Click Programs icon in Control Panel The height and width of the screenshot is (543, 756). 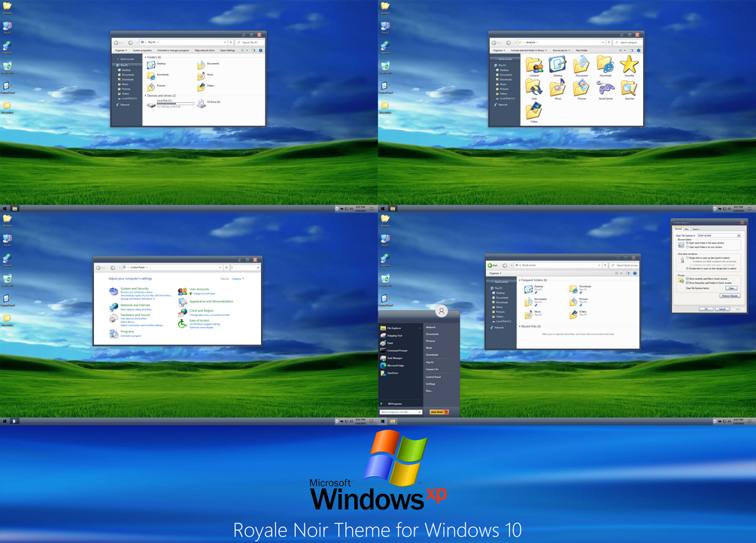(114, 334)
